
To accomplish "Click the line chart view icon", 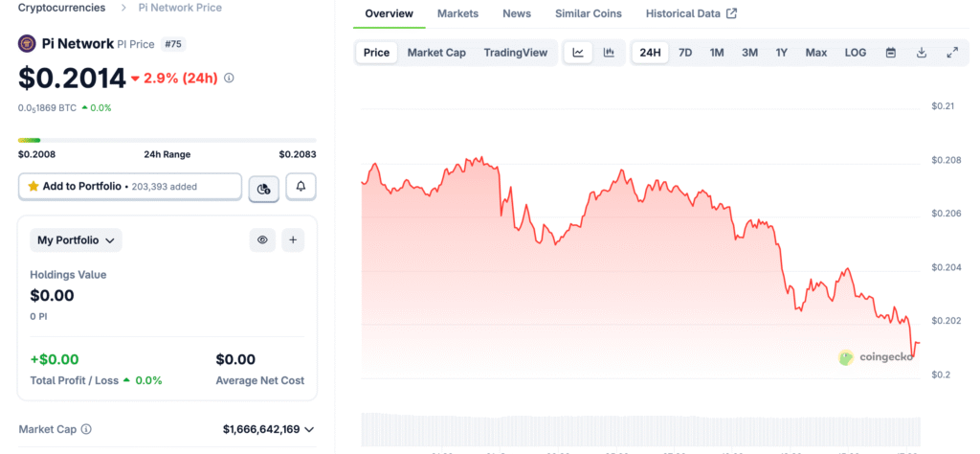I will [x=578, y=53].
